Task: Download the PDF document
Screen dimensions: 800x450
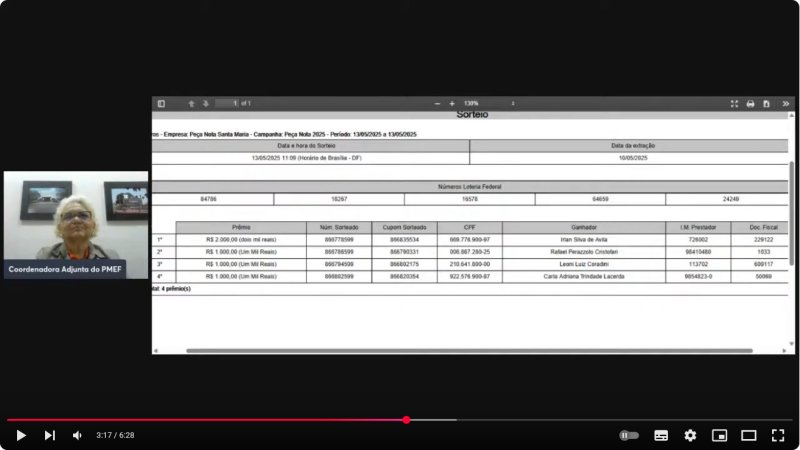Action: point(766,104)
